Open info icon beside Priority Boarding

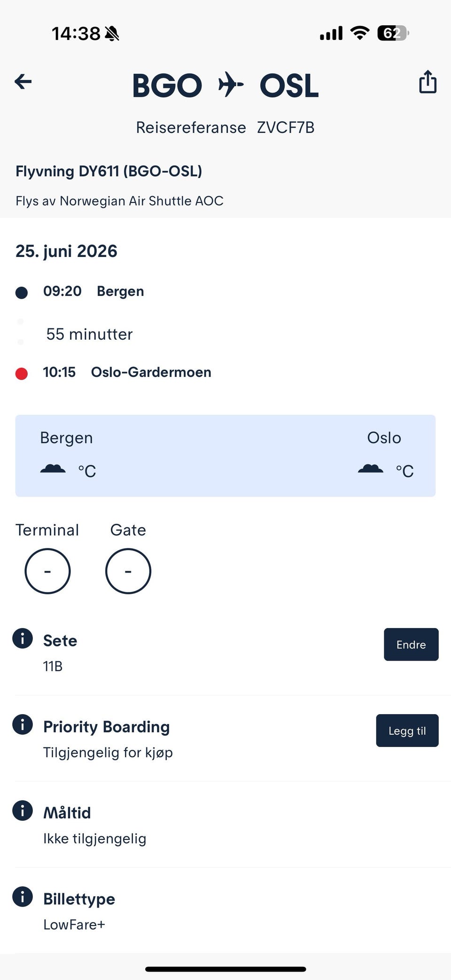pyautogui.click(x=23, y=724)
